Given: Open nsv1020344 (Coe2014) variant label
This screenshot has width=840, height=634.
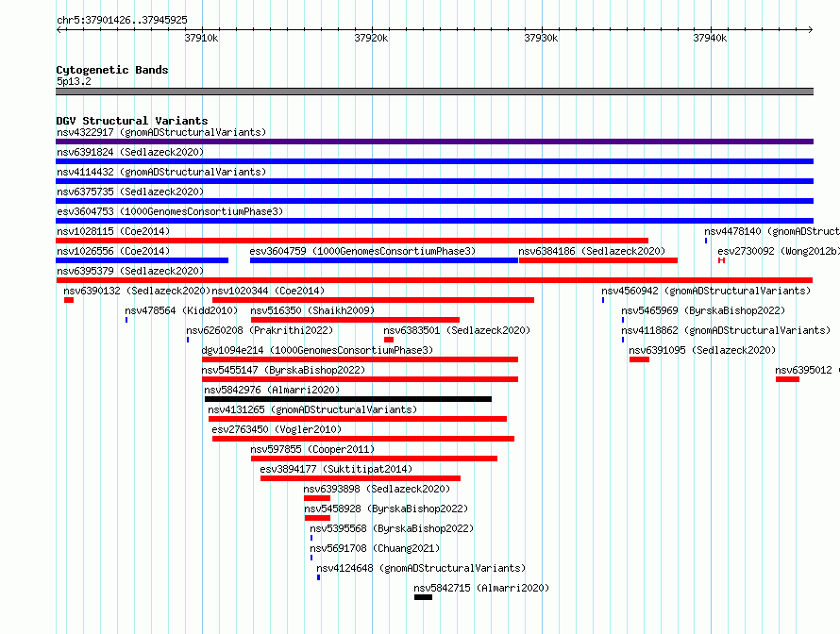Looking at the screenshot, I should [268, 291].
